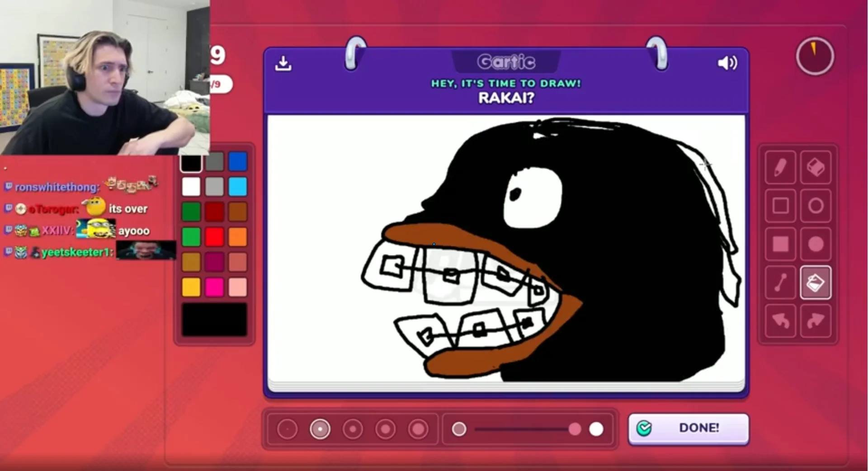This screenshot has height=471, width=868.
Task: Click the "HEY, IT'S TIME TO DRAW!" heading
Action: coord(506,84)
